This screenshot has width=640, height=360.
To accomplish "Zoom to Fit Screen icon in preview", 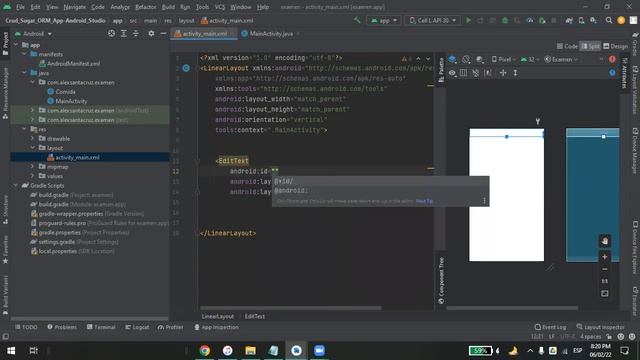I will pos(604,293).
